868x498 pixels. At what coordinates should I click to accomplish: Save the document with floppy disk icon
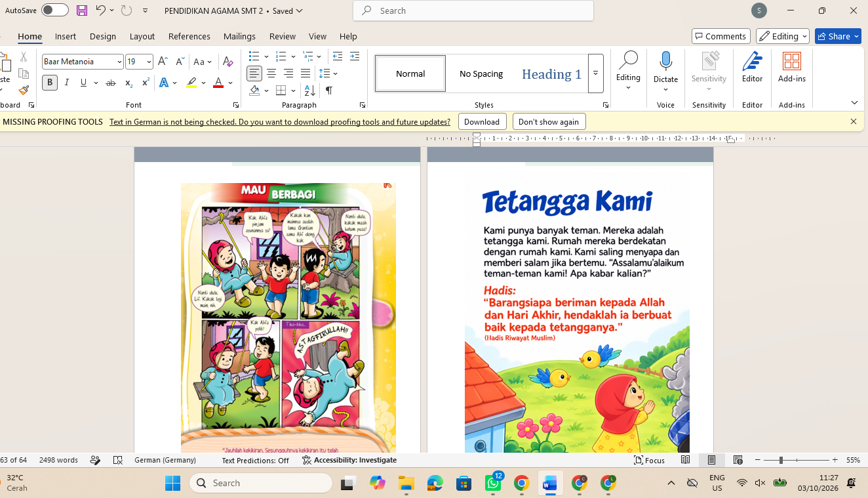[x=82, y=10]
